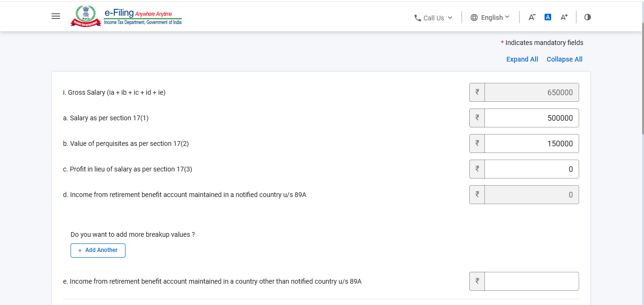
Task: Click the notified country 89A income field
Action: pos(531,195)
